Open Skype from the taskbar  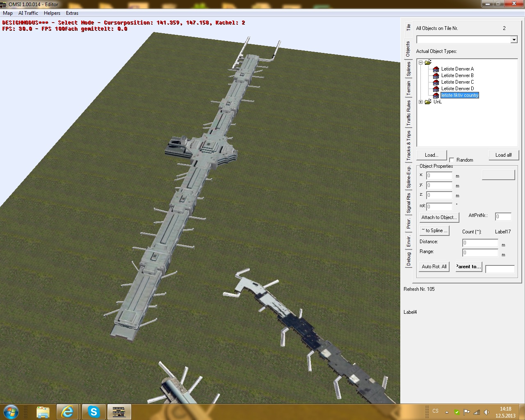click(x=94, y=411)
